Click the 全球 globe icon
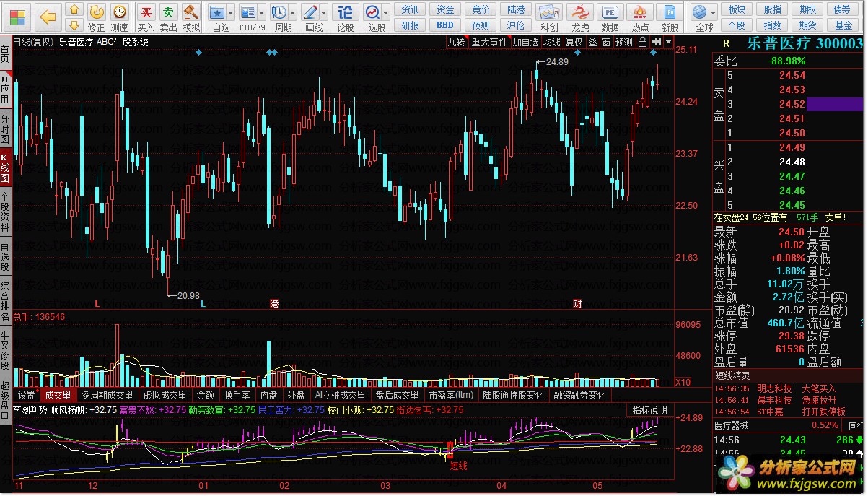Image resolution: width=868 pixels, height=496 pixels. 699,12
